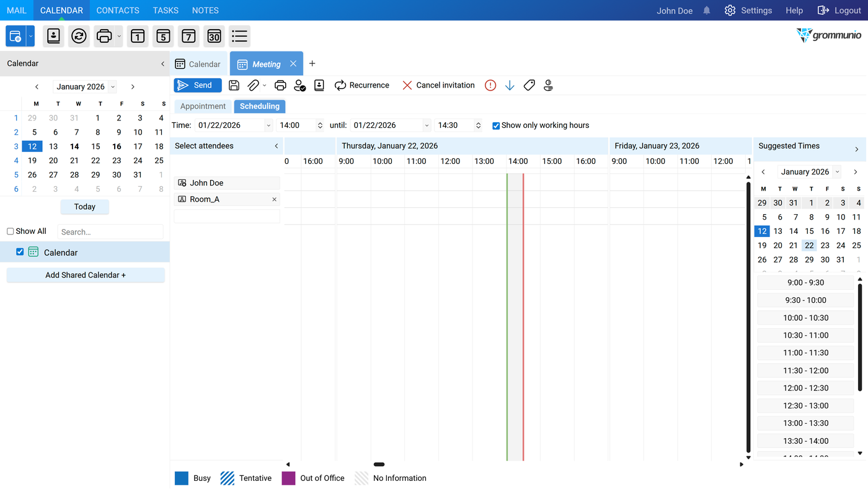Switch to 30-day month view icon
Screen dimensions: 868x489
click(214, 36)
